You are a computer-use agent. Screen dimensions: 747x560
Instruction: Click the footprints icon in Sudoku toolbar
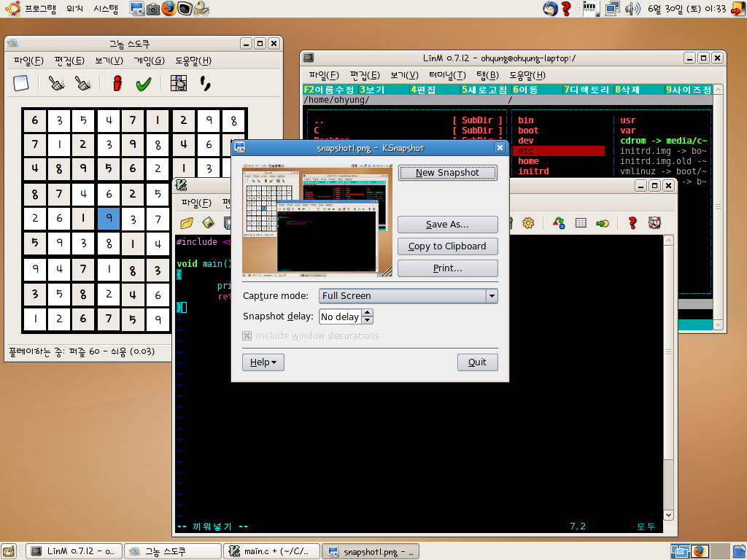[x=205, y=83]
